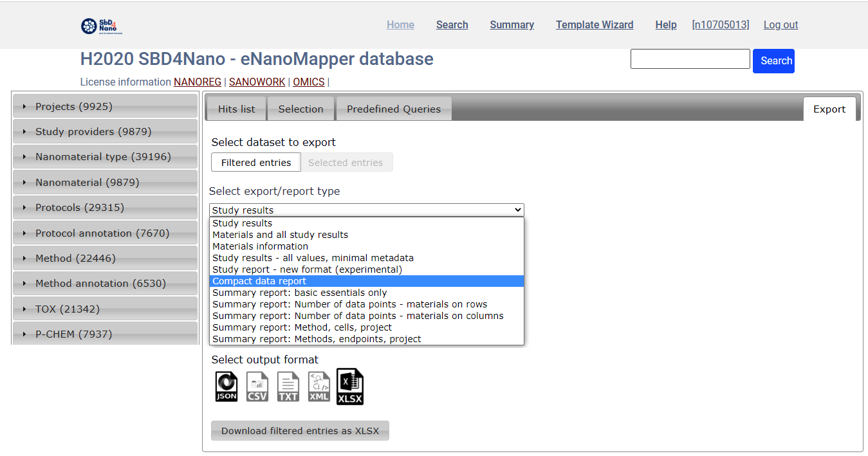Viewport: 868px width, 456px height.
Task: Select Study report - new format option
Action: pyautogui.click(x=306, y=269)
